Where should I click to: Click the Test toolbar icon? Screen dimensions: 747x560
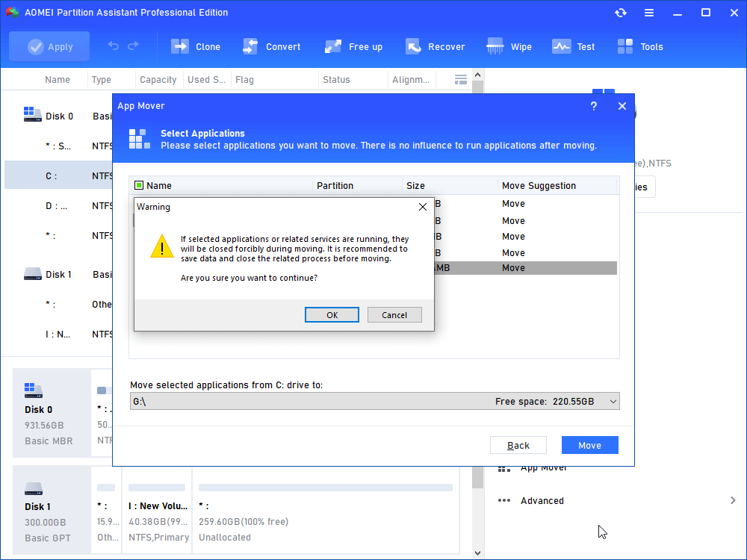561,46
